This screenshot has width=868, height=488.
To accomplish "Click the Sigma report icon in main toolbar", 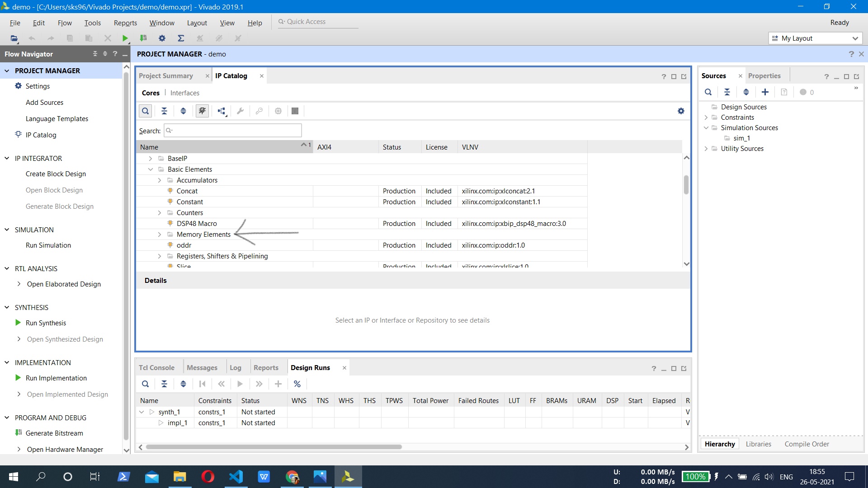I will click(181, 38).
